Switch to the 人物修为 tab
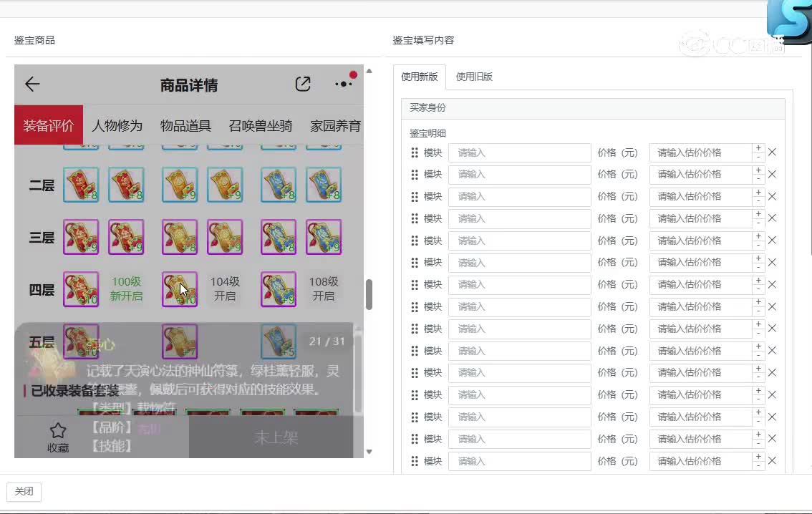 click(117, 125)
